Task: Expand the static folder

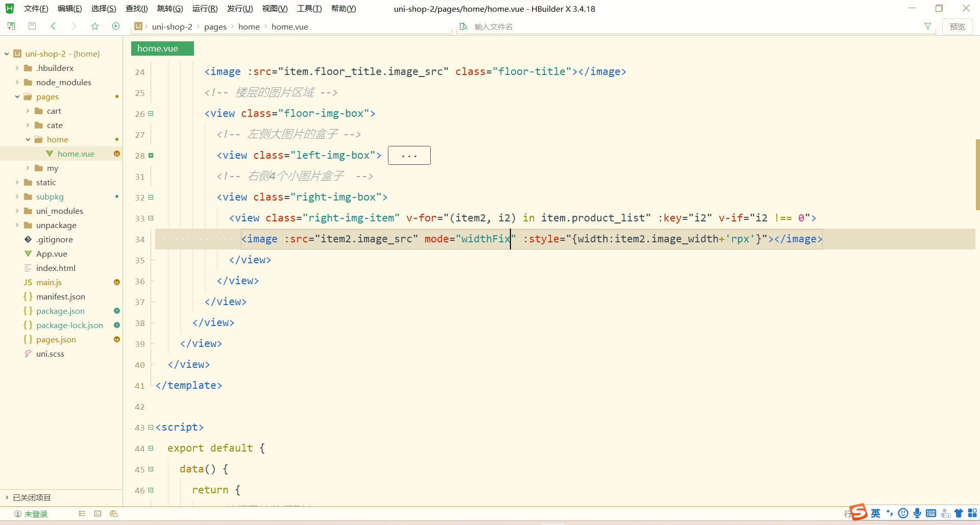Action: click(x=17, y=182)
